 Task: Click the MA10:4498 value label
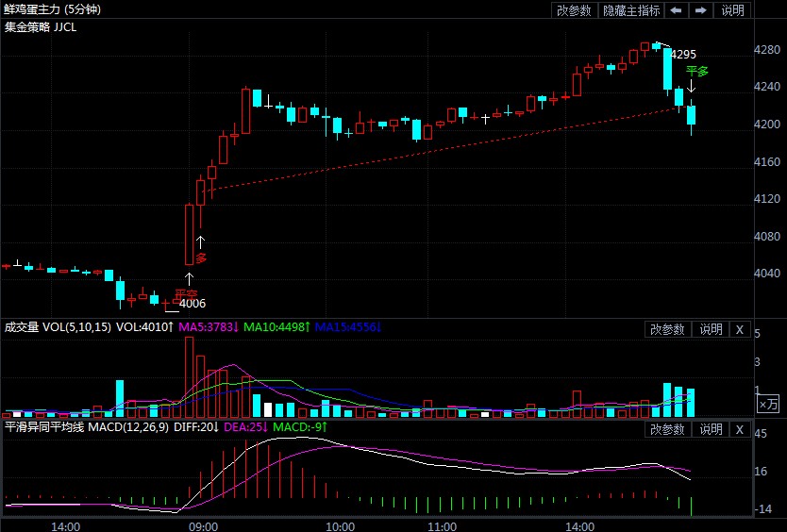[277, 327]
